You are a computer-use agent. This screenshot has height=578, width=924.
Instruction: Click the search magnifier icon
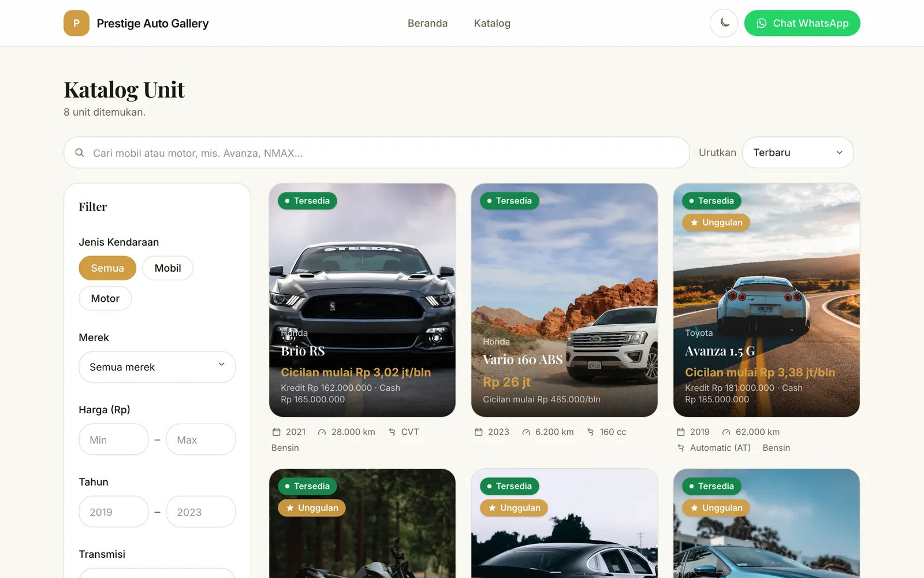[x=80, y=153]
